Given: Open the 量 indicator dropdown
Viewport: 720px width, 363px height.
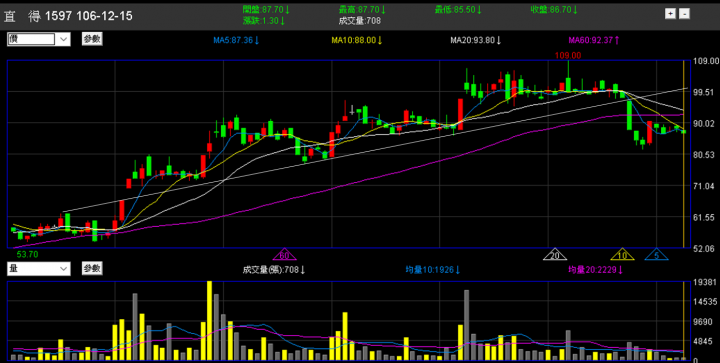Looking at the screenshot, I should 39,269.
